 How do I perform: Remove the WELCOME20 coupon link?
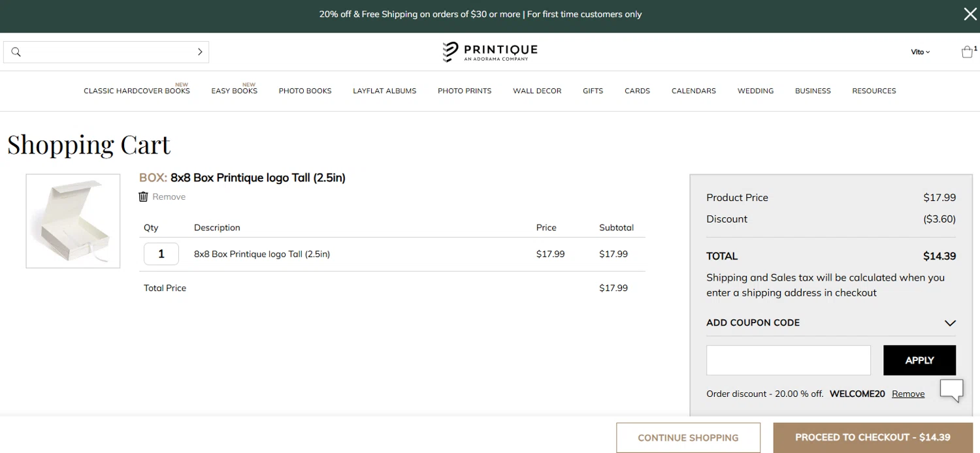coord(908,394)
